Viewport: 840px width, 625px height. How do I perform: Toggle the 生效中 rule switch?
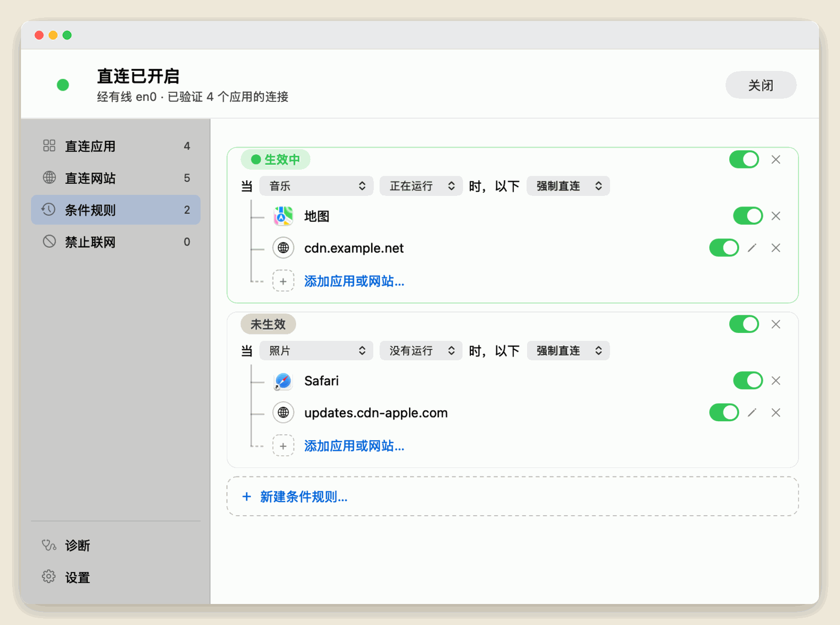click(x=744, y=160)
